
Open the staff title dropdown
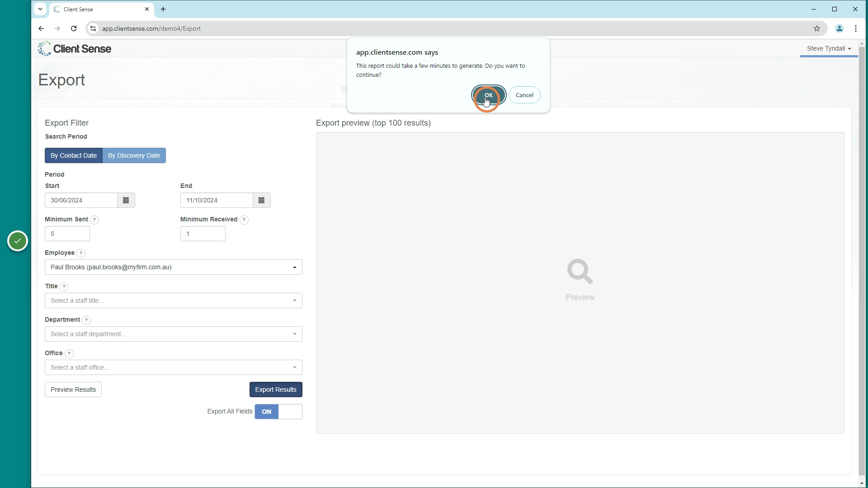[174, 300]
